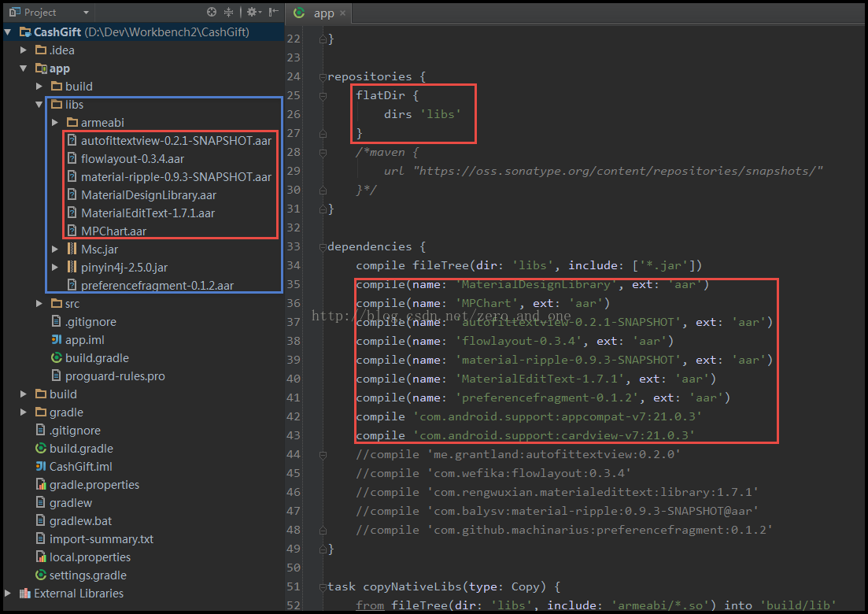Click the settings.gradle gradle icon
This screenshot has width=868, height=614.
click(x=41, y=575)
